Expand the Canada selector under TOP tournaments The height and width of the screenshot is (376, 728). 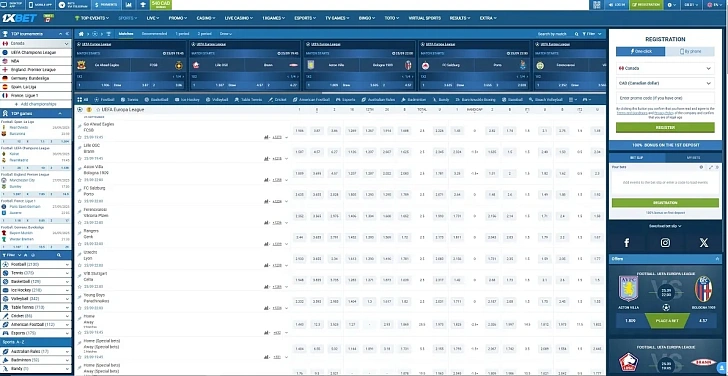click(36, 43)
